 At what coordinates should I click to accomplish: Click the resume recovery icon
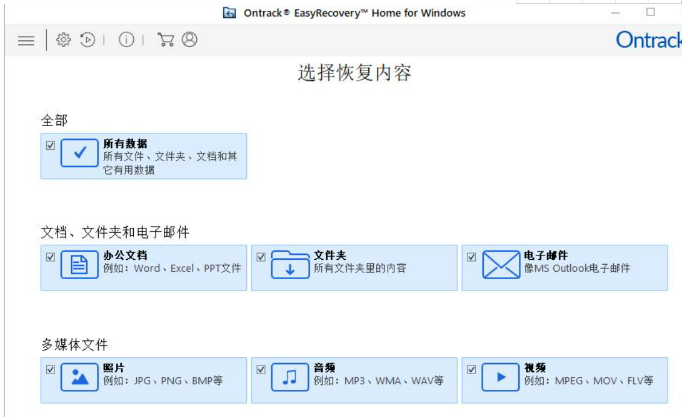pos(87,40)
